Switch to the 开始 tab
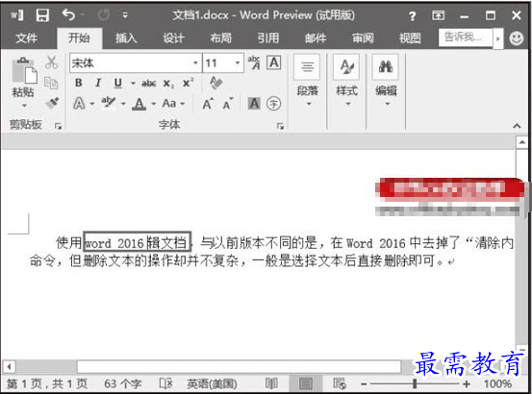Viewport: 532px width, 394px height. point(79,37)
